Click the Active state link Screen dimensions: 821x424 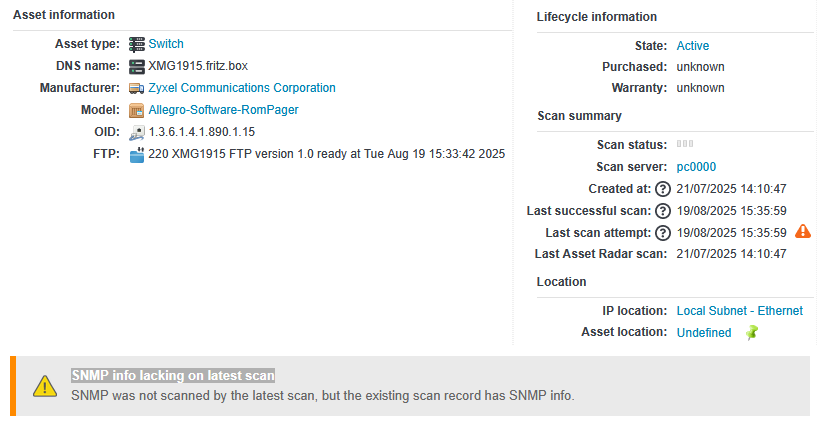693,46
